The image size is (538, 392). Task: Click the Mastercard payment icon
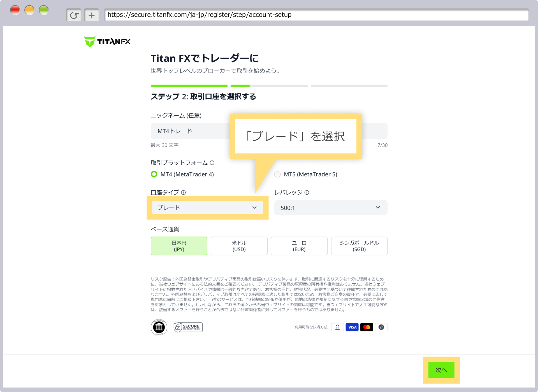[367, 327]
